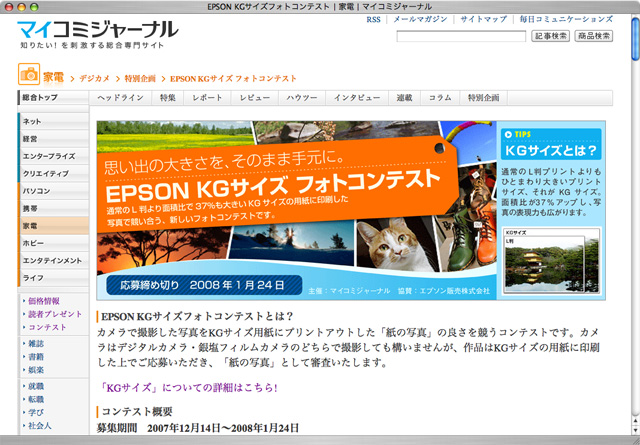This screenshot has width=640, height=445.
Task: Select エンタープライズ in the sidebar
Action: pyautogui.click(x=53, y=156)
